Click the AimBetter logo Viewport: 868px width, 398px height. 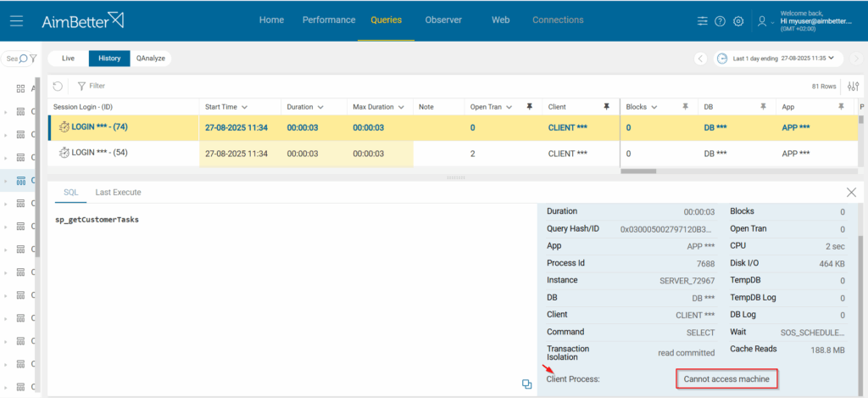83,21
